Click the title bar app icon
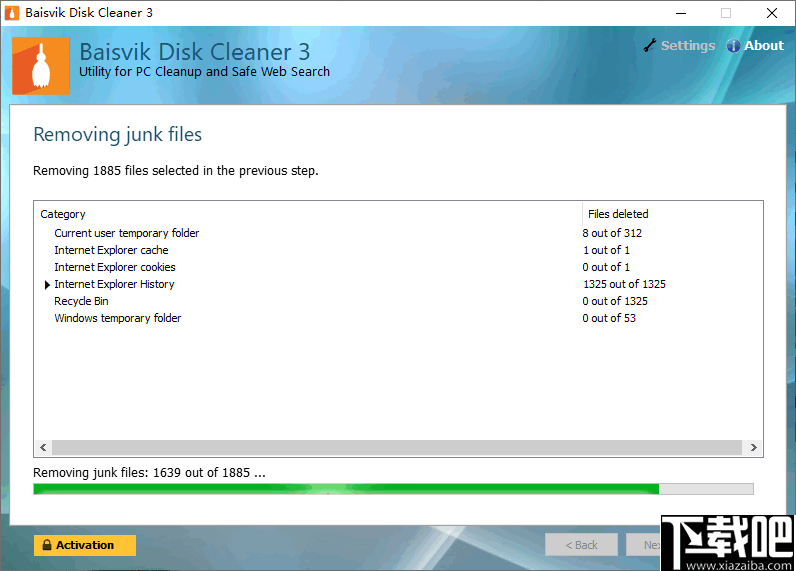 [x=11, y=13]
